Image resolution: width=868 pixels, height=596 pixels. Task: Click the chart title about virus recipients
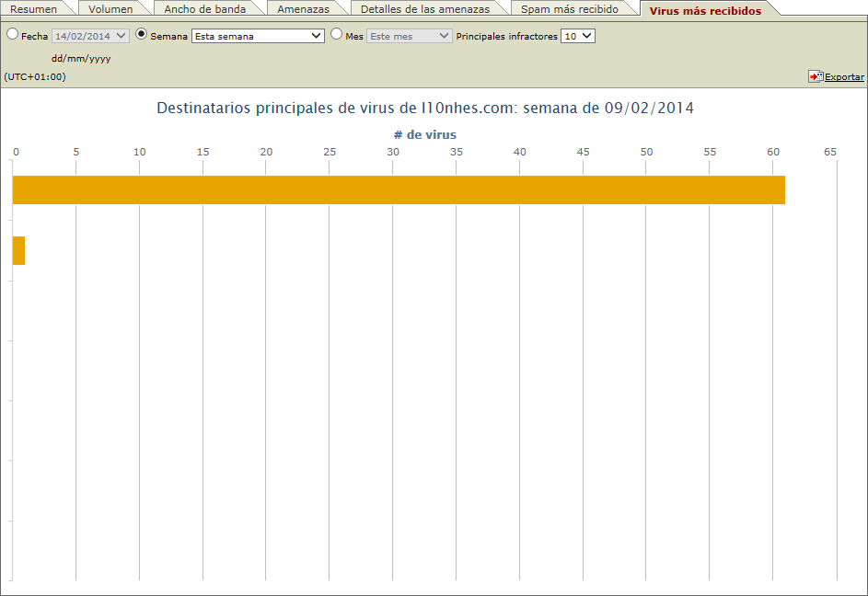click(x=425, y=108)
